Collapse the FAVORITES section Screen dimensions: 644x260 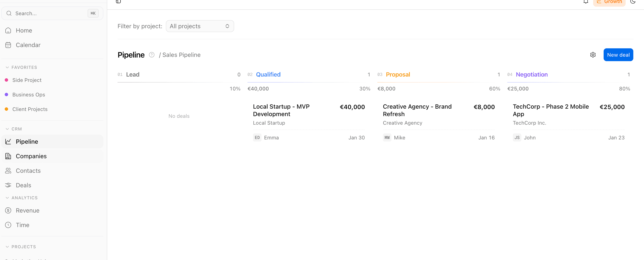pyautogui.click(x=7, y=67)
